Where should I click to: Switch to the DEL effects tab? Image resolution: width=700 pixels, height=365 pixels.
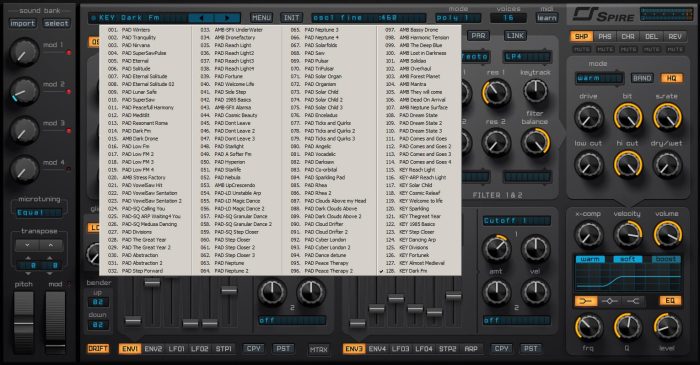[x=651, y=37]
